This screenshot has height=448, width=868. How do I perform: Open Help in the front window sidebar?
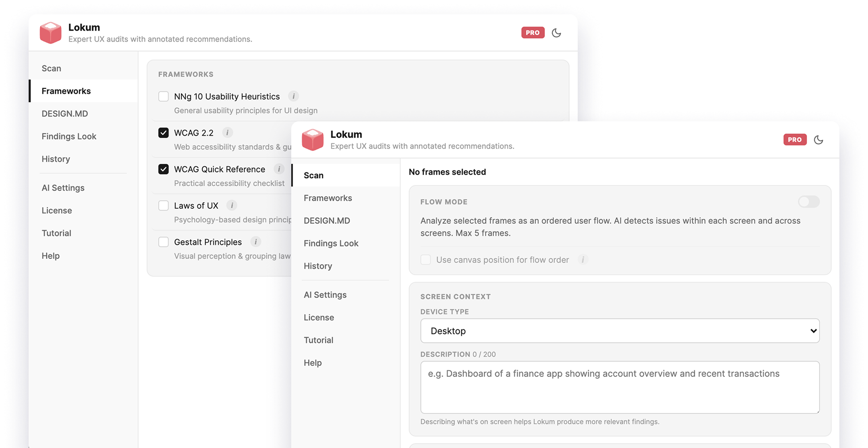(346, 363)
